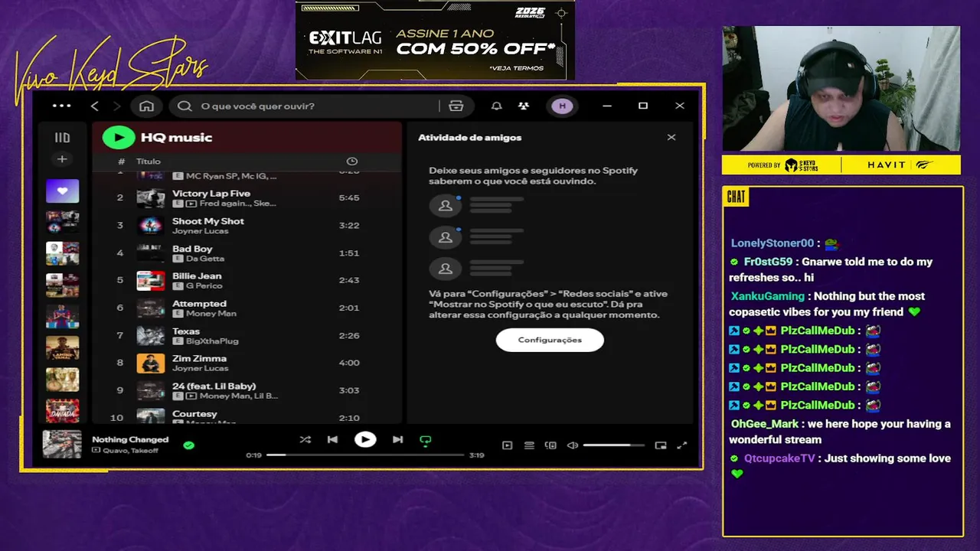Toggle the green repeat button
The width and height of the screenshot is (980, 551).
[426, 440]
